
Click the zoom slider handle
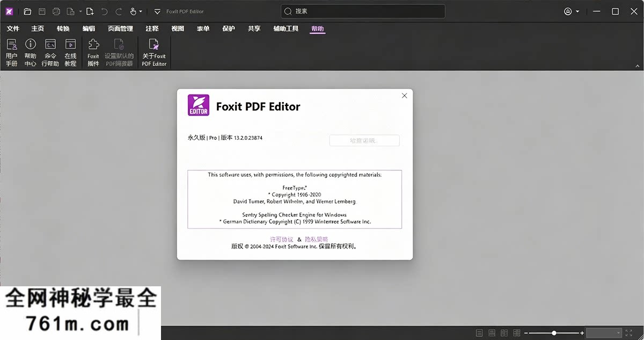point(554,333)
